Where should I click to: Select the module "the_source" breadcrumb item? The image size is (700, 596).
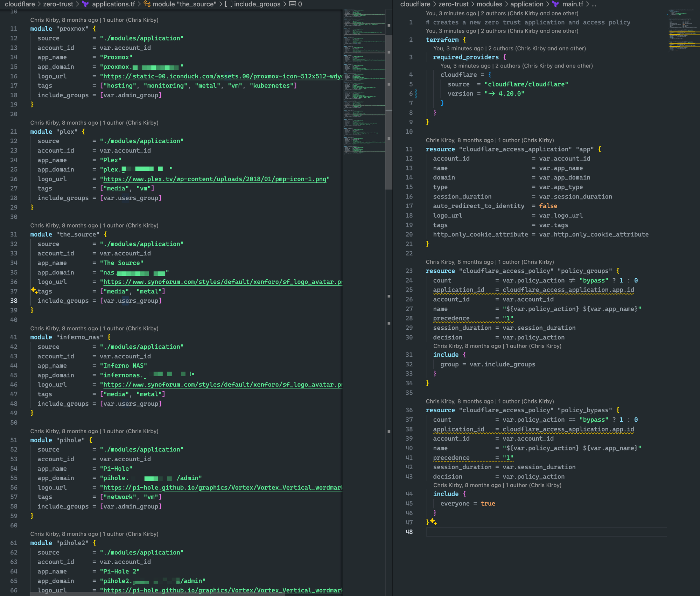[x=184, y=4]
